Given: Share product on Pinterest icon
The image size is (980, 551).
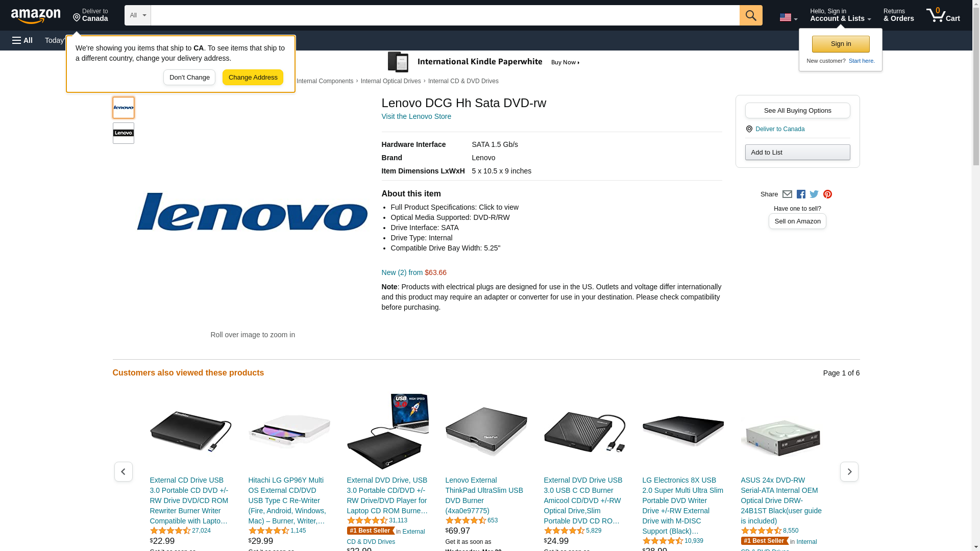Looking at the screenshot, I should click(x=827, y=194).
